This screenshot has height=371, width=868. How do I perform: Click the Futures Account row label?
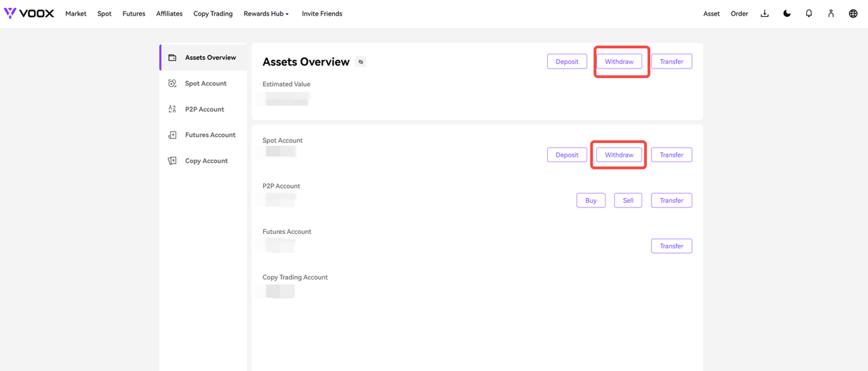point(287,232)
